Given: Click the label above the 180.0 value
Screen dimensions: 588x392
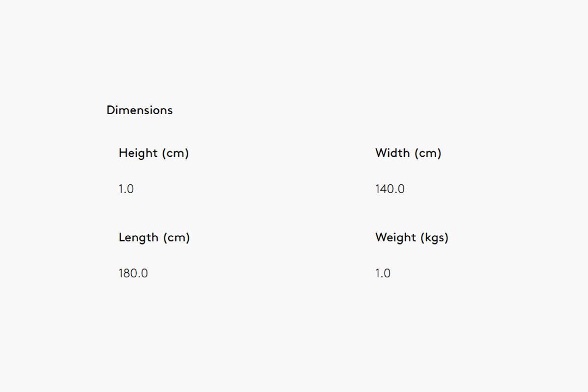Looking at the screenshot, I should coord(154,238).
